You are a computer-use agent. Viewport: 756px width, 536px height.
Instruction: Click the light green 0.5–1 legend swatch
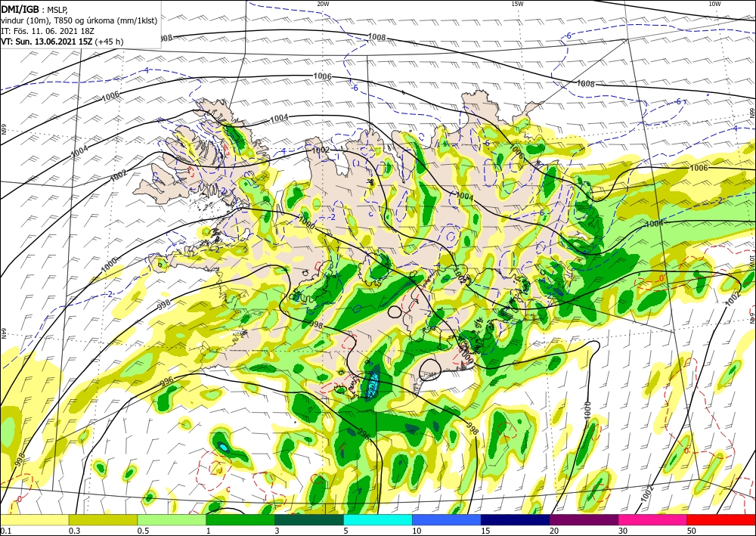[x=172, y=519]
